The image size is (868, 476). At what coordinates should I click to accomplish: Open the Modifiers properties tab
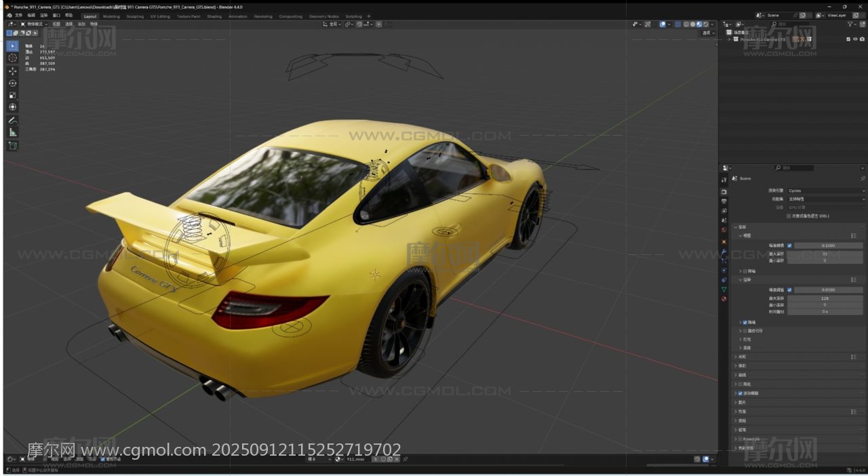point(724,251)
